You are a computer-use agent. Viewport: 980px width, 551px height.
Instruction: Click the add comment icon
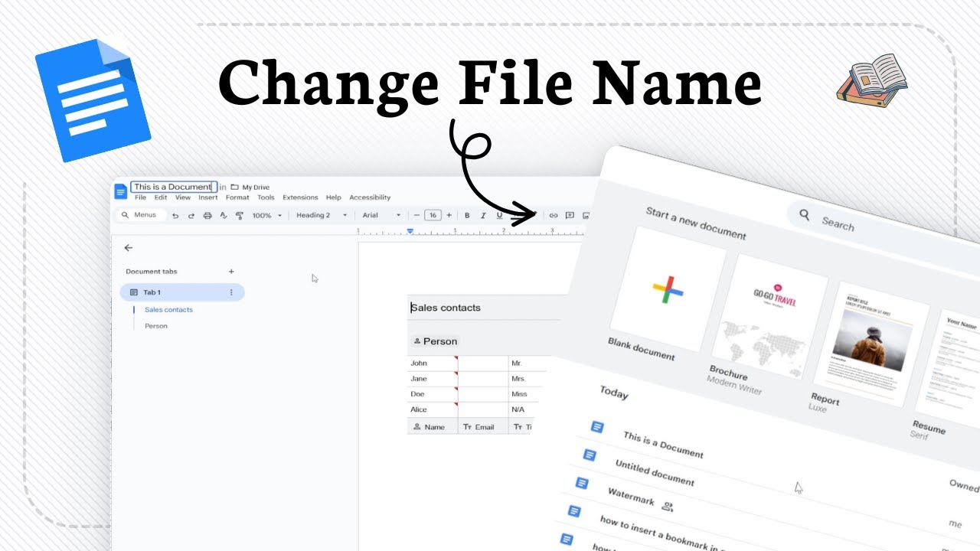[570, 216]
